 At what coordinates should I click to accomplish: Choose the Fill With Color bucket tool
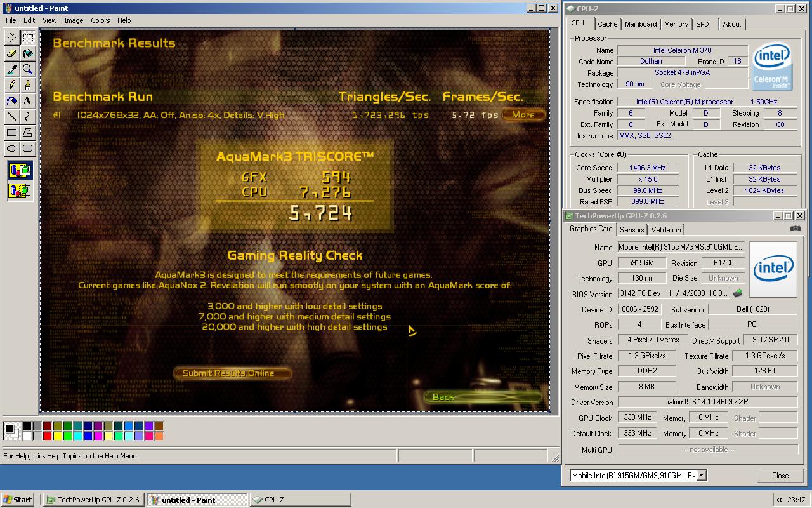[28, 53]
